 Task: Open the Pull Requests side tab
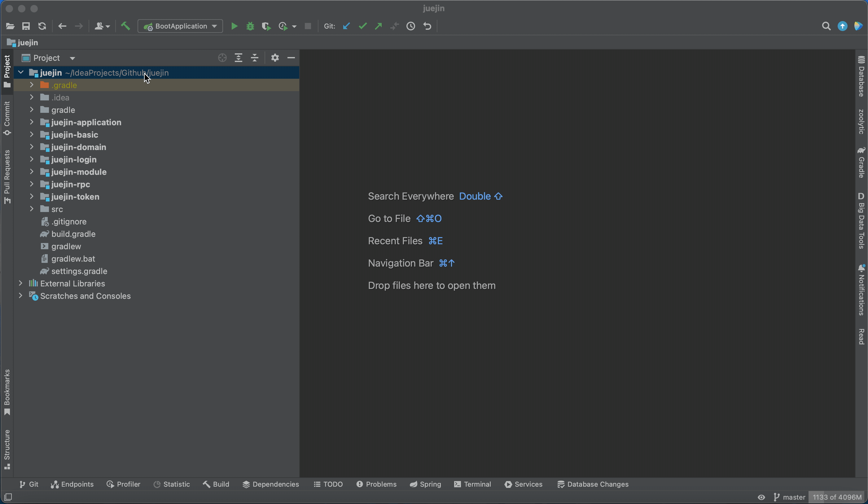tap(7, 177)
